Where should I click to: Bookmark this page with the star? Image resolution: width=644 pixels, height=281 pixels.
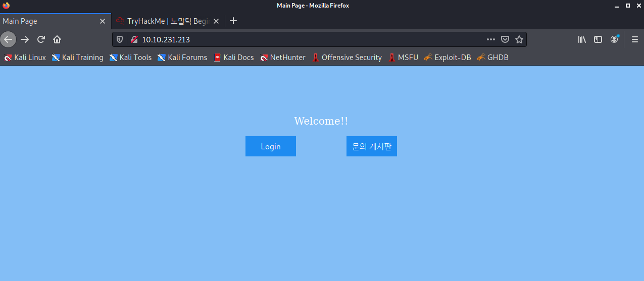point(519,39)
